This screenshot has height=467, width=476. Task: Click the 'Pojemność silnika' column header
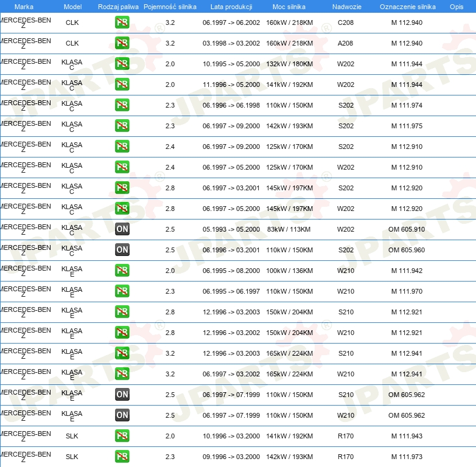(170, 7)
